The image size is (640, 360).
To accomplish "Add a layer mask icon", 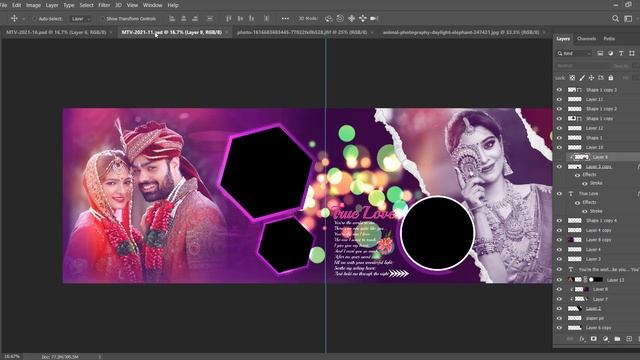I will click(x=593, y=339).
